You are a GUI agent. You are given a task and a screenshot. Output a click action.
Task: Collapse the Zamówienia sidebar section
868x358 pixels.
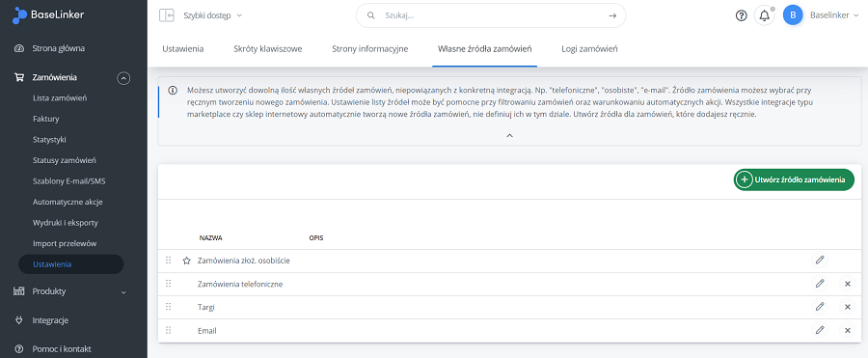coord(123,78)
